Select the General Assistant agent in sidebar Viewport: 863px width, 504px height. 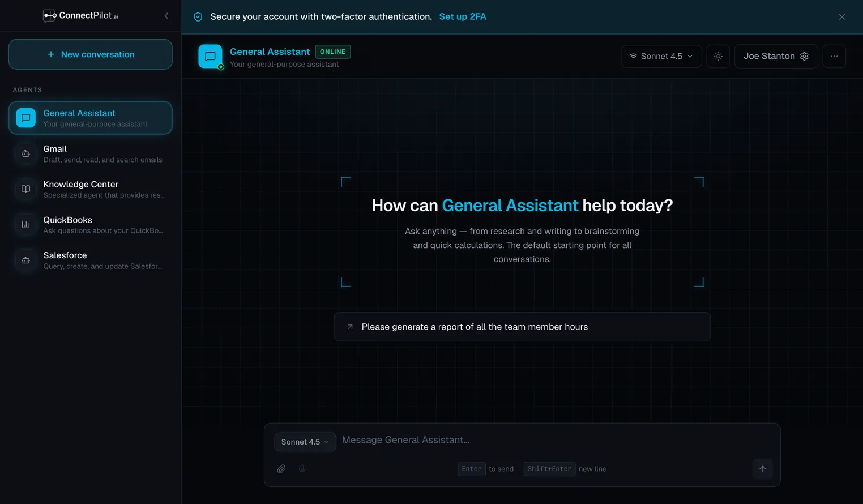(91, 118)
